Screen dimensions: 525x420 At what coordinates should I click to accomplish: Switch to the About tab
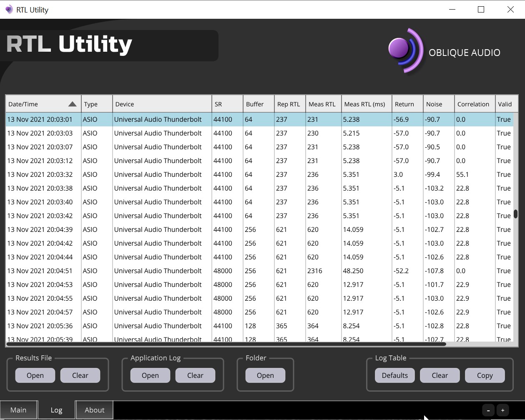coord(95,410)
